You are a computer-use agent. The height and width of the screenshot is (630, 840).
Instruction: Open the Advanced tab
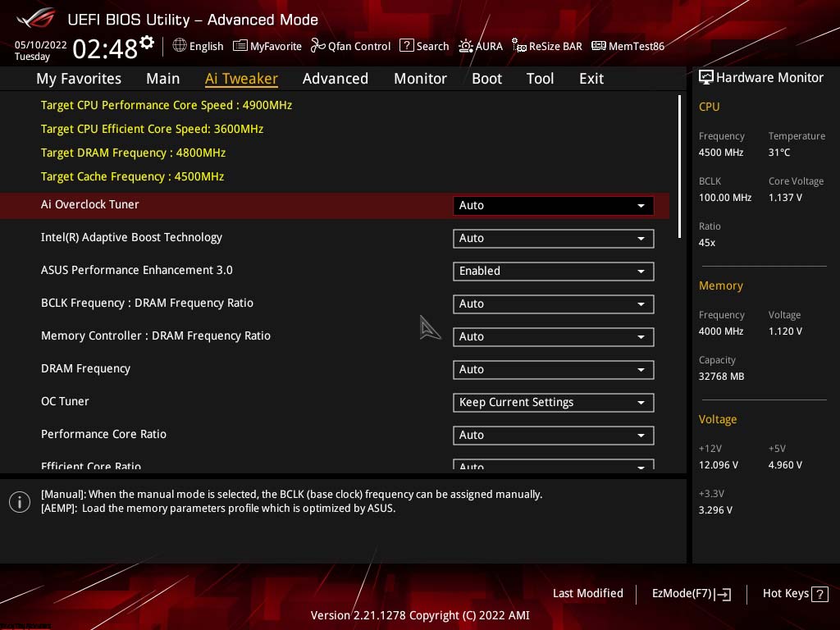(336, 79)
